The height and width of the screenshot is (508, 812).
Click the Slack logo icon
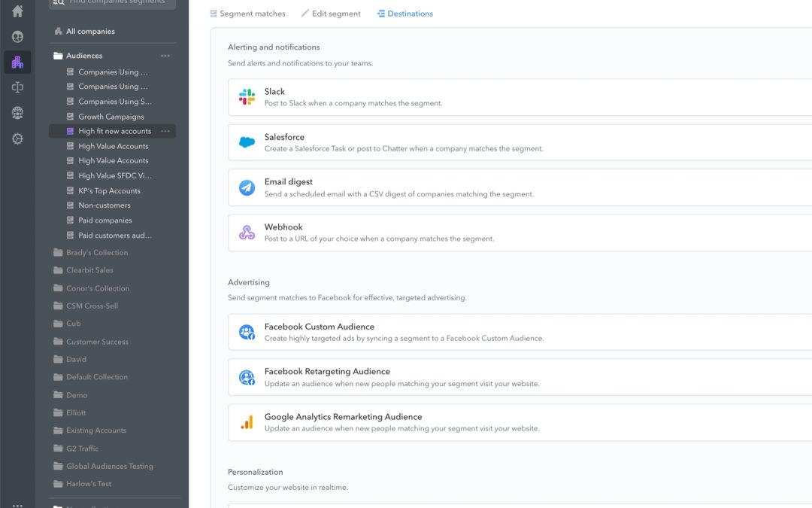247,97
